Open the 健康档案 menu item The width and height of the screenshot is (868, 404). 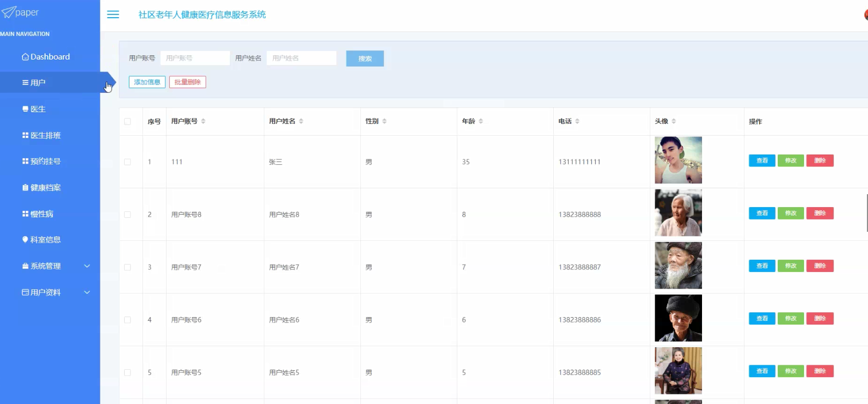coord(50,187)
